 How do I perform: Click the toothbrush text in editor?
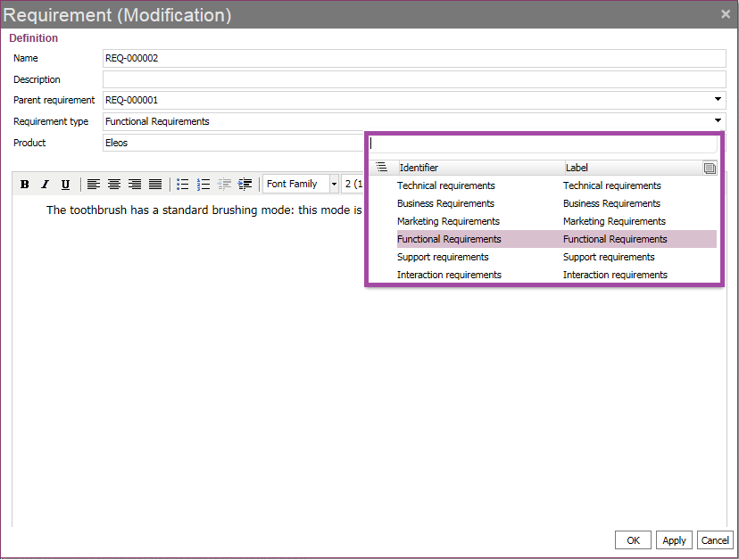(x=204, y=210)
